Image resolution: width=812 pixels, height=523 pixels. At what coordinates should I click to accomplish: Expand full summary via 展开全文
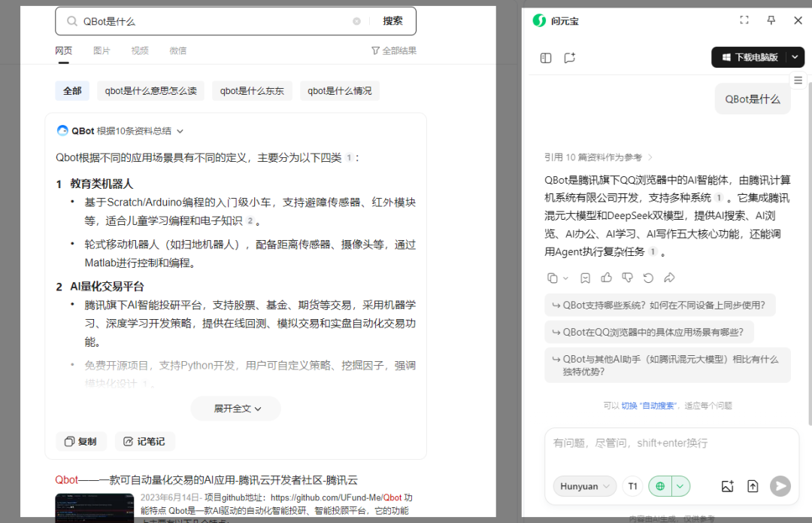[236, 409]
